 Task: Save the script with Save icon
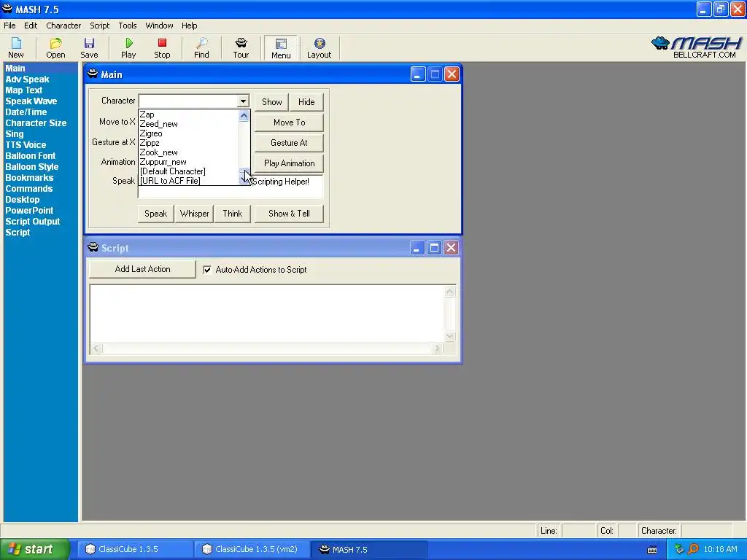tap(89, 48)
